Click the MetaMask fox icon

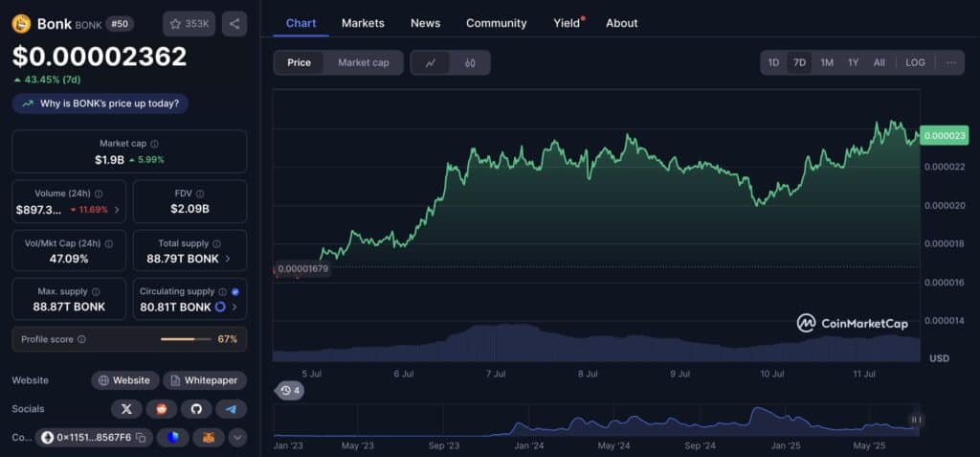(209, 437)
